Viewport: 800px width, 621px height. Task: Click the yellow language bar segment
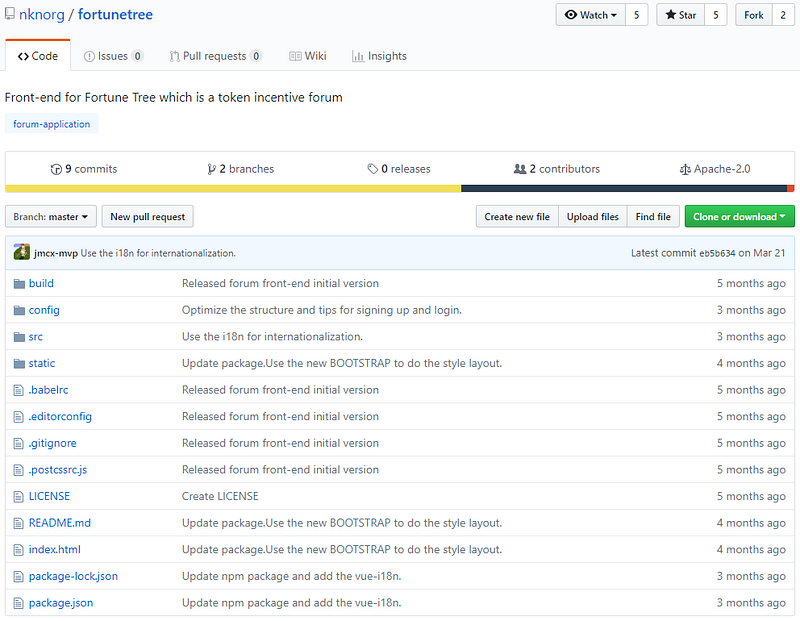pyautogui.click(x=232, y=188)
